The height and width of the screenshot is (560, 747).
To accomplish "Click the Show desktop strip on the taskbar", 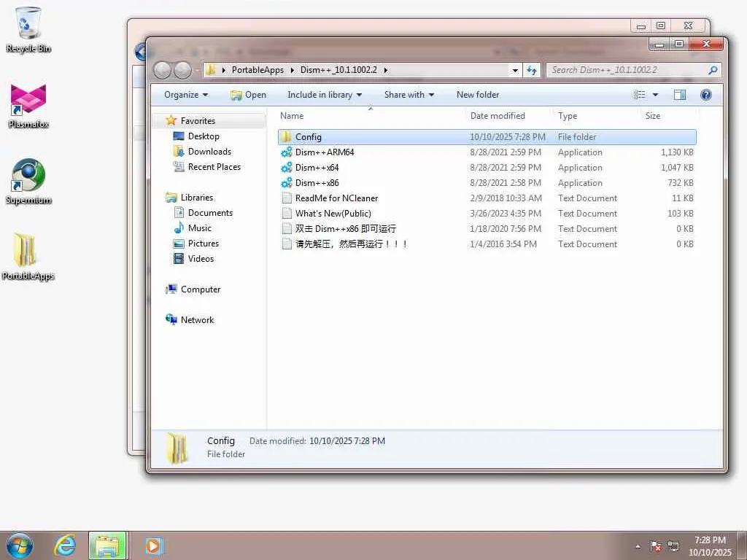I will [741, 545].
